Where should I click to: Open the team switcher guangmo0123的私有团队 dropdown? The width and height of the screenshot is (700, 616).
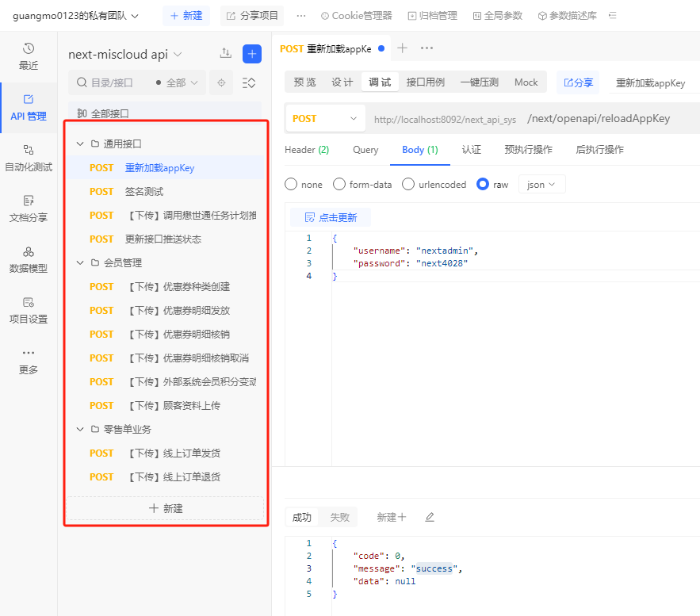[x=75, y=16]
